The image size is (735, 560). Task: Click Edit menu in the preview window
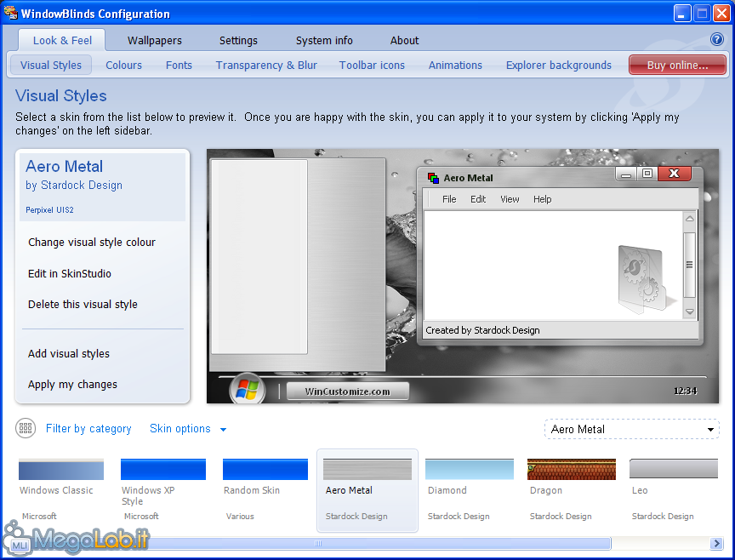click(477, 199)
